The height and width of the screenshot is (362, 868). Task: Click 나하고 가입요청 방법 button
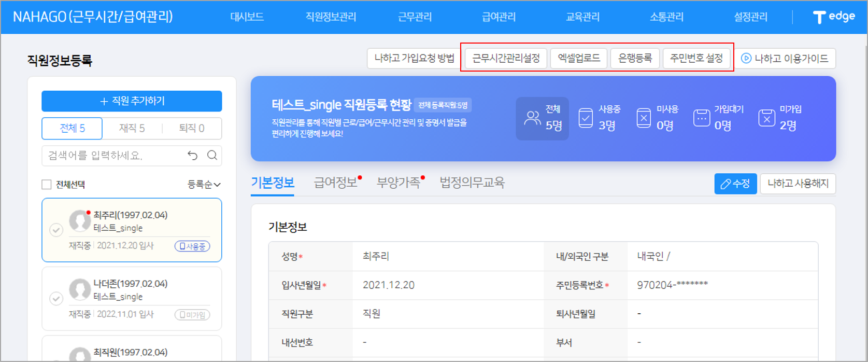414,58
